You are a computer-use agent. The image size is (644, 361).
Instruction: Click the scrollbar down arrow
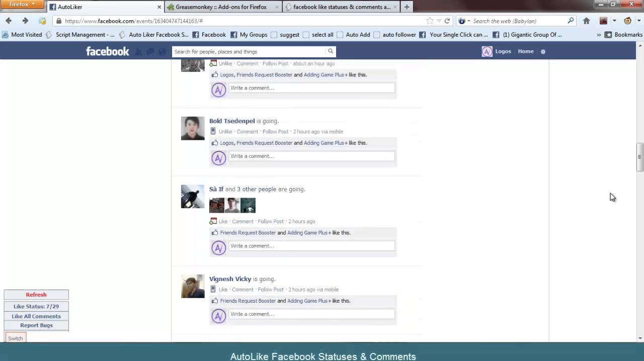pyautogui.click(x=639, y=338)
